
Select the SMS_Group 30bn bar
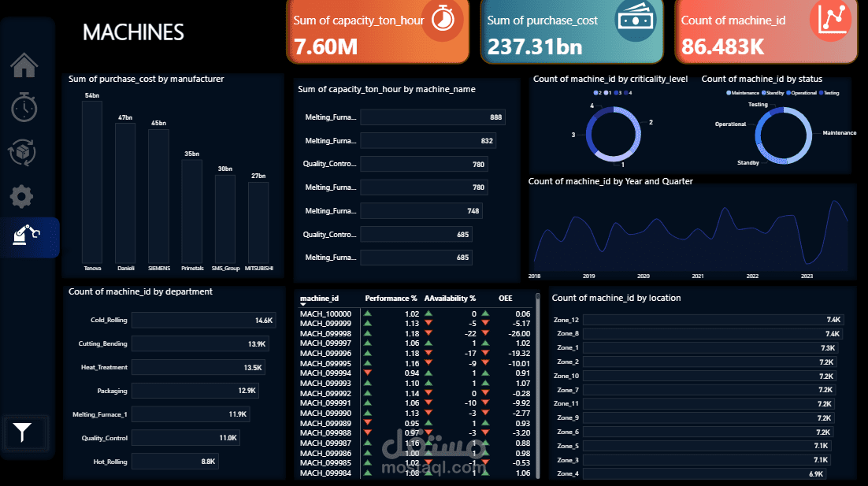pyautogui.click(x=225, y=219)
